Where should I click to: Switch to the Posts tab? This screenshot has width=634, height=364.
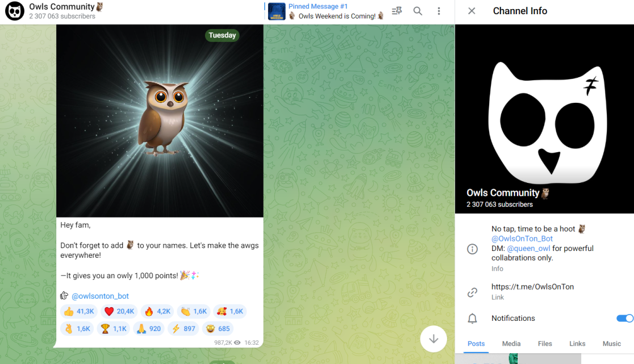[x=476, y=344]
